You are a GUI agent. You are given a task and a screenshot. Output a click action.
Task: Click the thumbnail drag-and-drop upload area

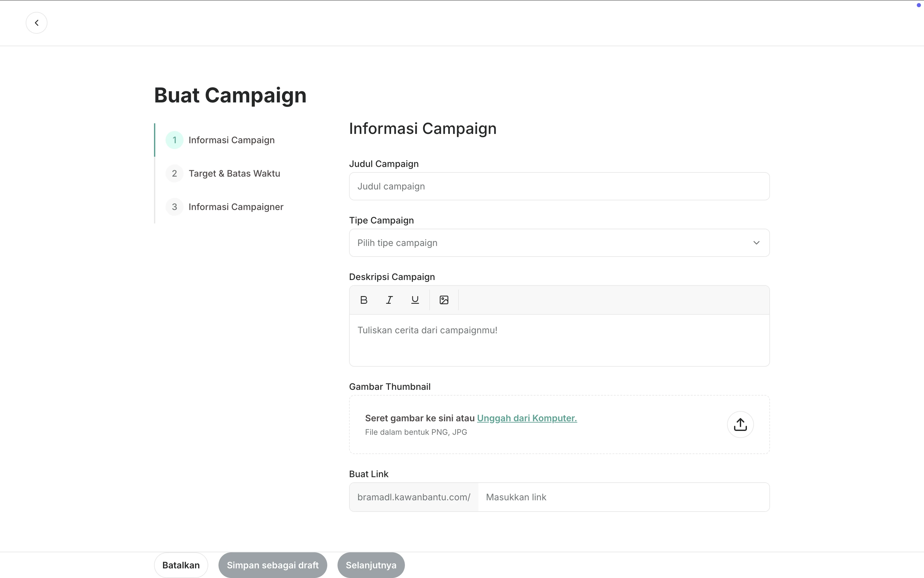(x=559, y=424)
